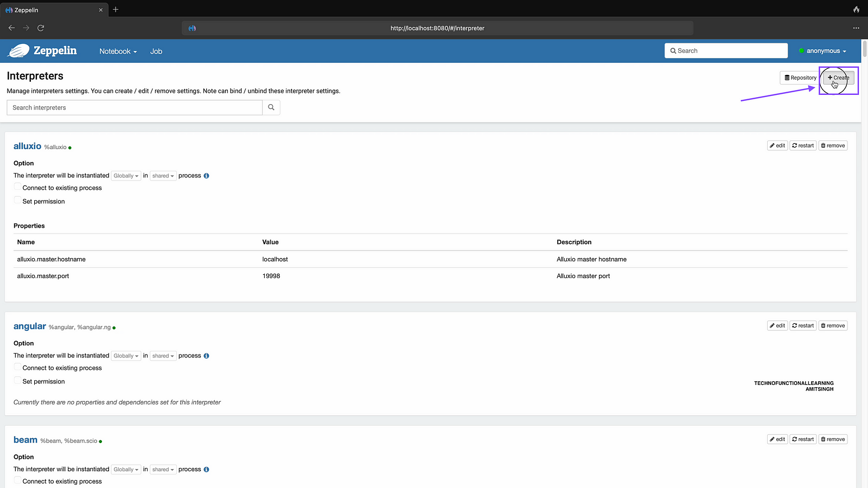
Task: Focus the Search interpreters input field
Action: tap(135, 107)
